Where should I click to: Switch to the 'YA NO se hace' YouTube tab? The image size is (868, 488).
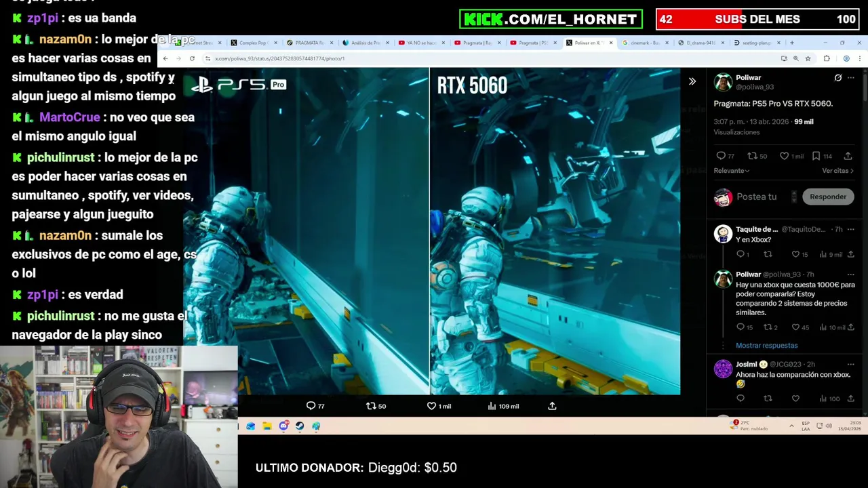[422, 43]
